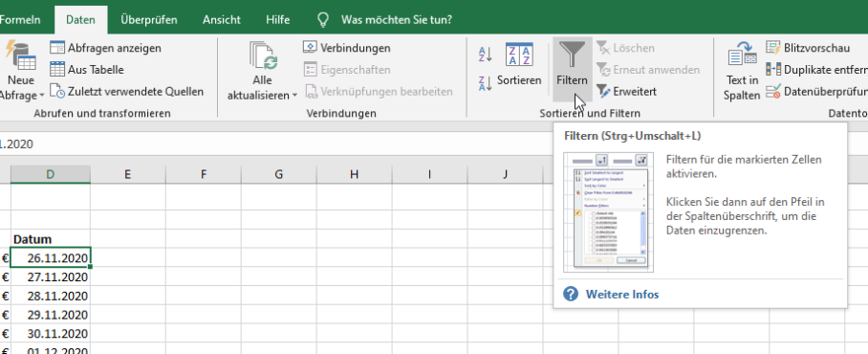
Task: Sort descending with the Z-A icon
Action: click(x=486, y=83)
